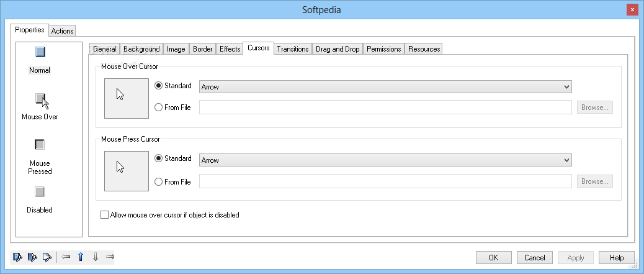Open the Image tab
The width and height of the screenshot is (644, 274).
[x=176, y=49]
